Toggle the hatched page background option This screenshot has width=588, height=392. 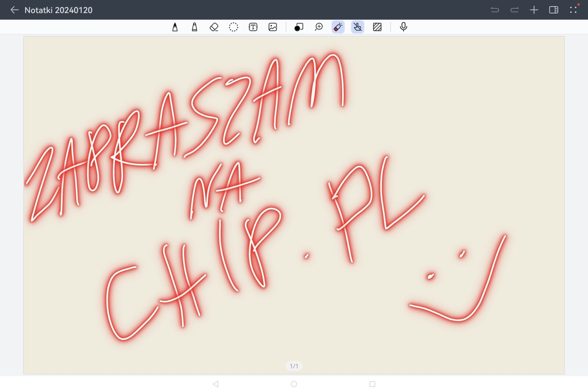click(x=377, y=27)
